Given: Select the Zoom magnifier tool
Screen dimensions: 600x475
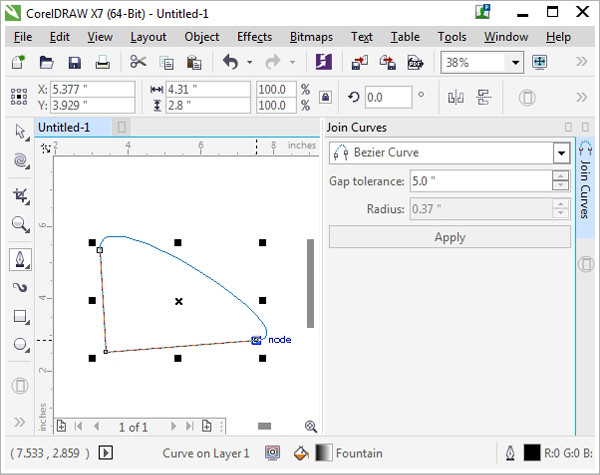Looking at the screenshot, I should 20,224.
